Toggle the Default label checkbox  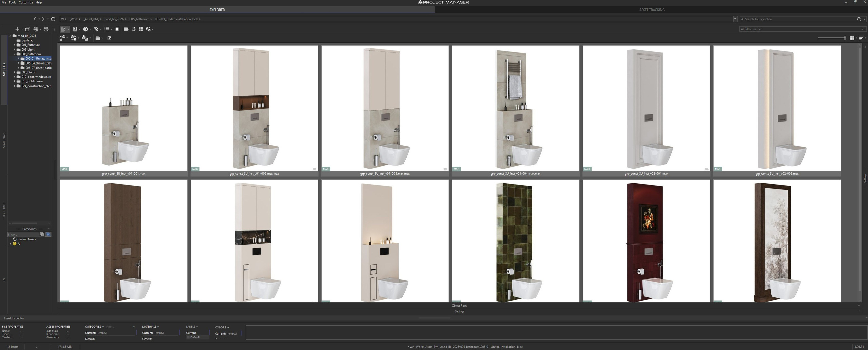(188, 337)
